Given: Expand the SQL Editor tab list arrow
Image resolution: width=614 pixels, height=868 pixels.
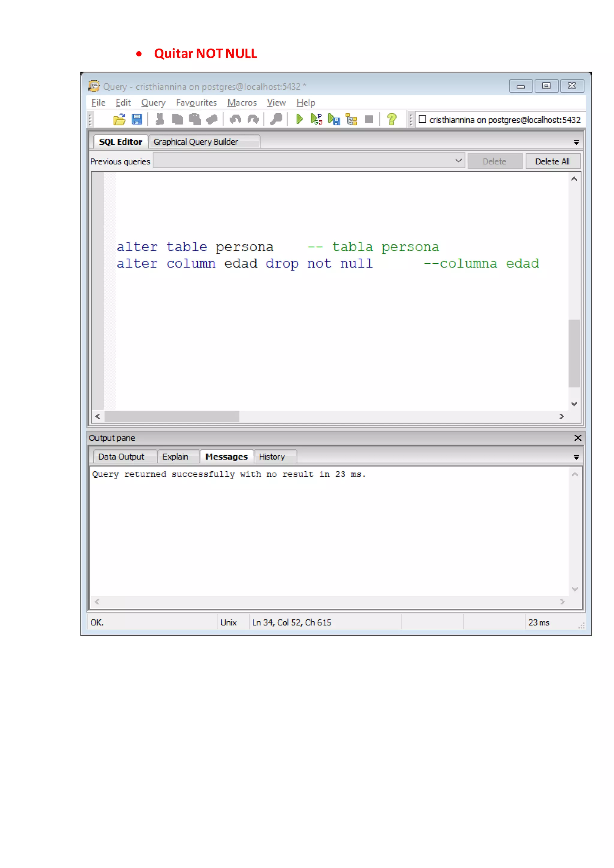Looking at the screenshot, I should [576, 143].
